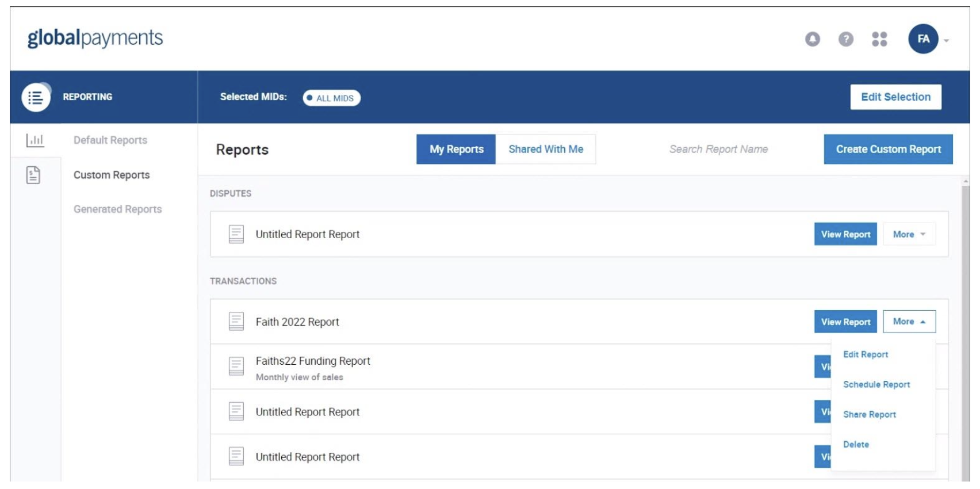Screen dimensions: 980x489
Task: Open the apps grid icon
Action: (879, 39)
